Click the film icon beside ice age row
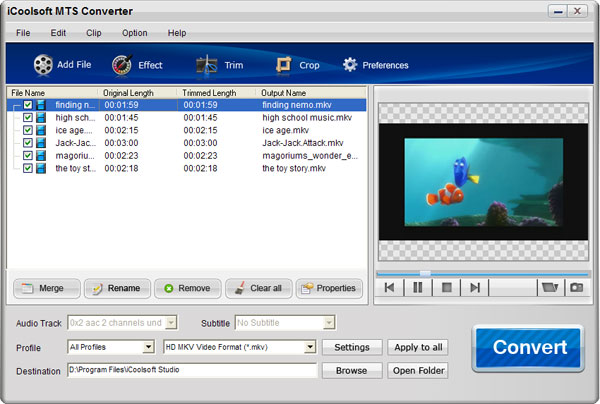 click(x=41, y=130)
